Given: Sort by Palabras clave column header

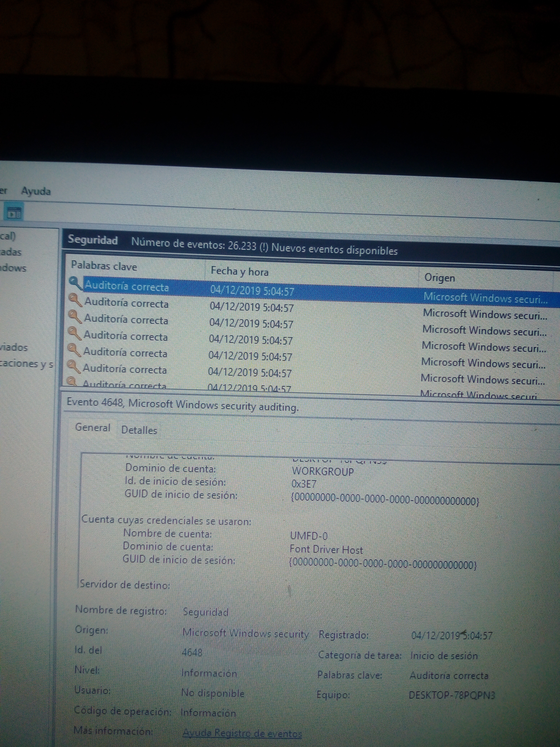Looking at the screenshot, I should click(x=104, y=266).
